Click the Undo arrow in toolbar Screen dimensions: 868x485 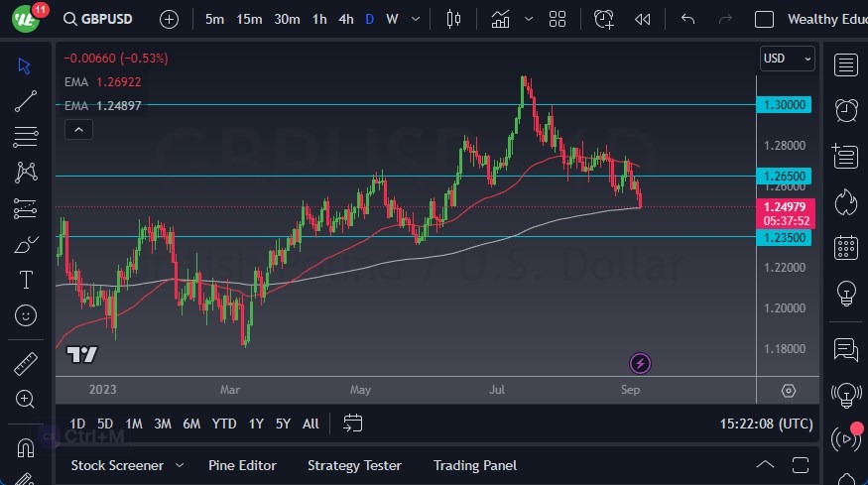[x=687, y=19]
